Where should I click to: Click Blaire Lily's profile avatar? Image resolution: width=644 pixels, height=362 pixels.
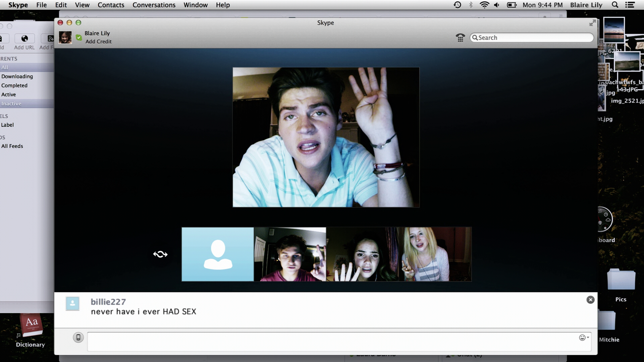65,37
